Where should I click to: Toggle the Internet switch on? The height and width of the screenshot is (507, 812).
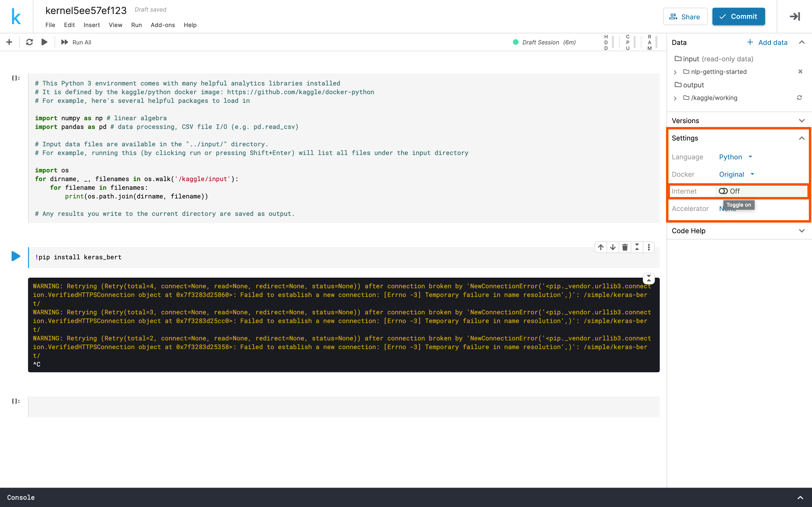pos(723,191)
